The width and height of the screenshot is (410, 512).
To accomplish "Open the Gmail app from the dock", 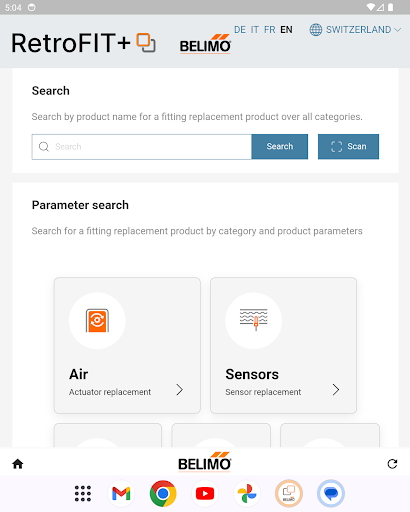I will pyautogui.click(x=121, y=493).
